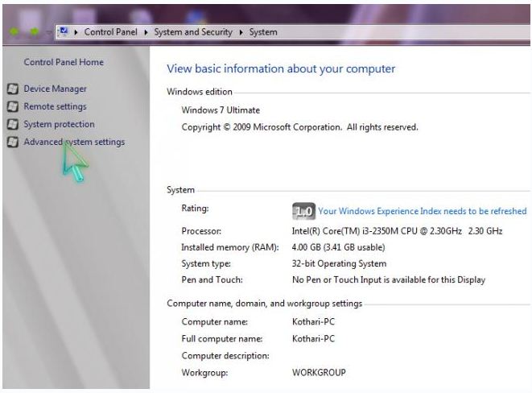Open System protection link
Viewport: 532px width, 393px height.
[x=59, y=124]
